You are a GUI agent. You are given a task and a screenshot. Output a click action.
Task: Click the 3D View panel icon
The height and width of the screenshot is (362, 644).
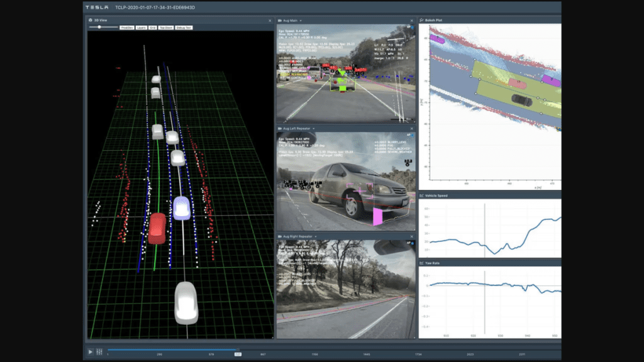tap(89, 20)
